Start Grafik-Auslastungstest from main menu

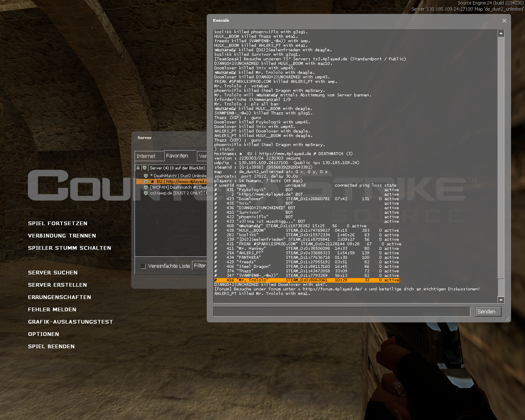click(x=70, y=322)
